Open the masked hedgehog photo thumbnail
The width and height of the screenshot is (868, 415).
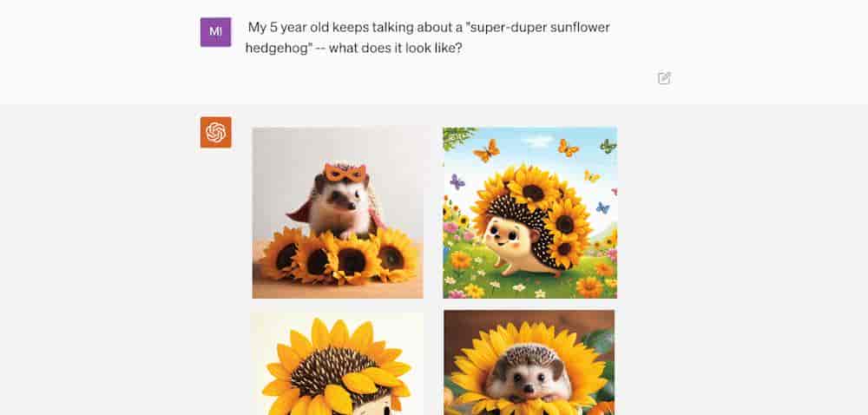click(x=338, y=213)
